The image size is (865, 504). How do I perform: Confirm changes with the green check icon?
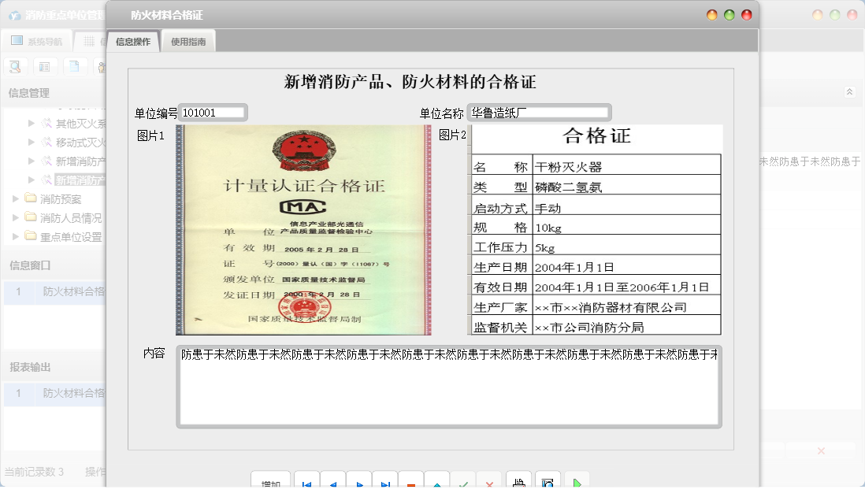coord(462,484)
